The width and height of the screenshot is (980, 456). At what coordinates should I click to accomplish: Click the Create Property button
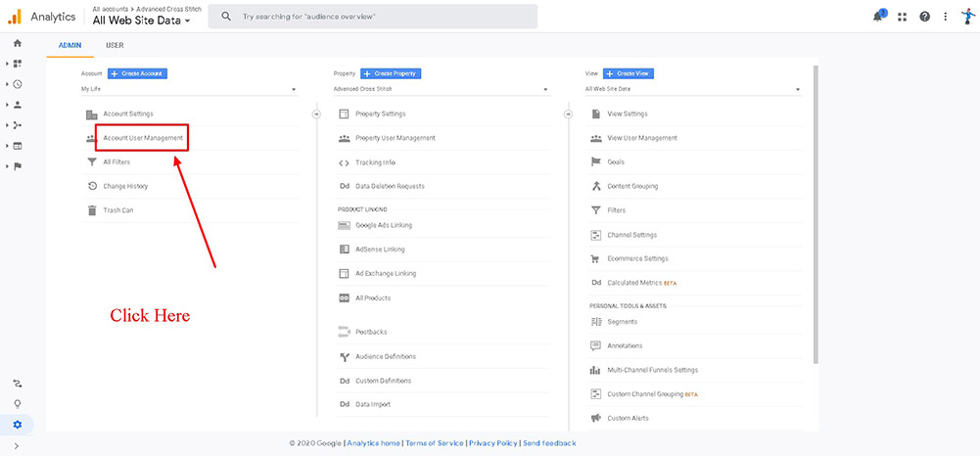(391, 73)
